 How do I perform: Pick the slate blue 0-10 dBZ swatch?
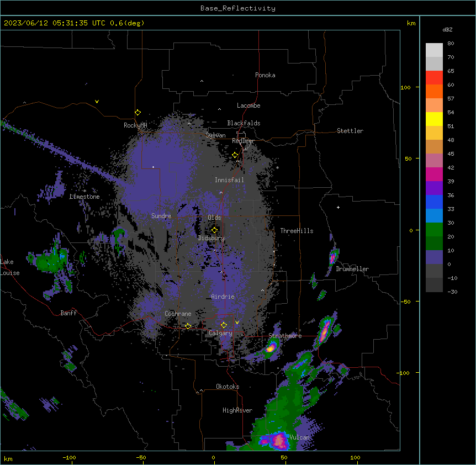coord(434,257)
